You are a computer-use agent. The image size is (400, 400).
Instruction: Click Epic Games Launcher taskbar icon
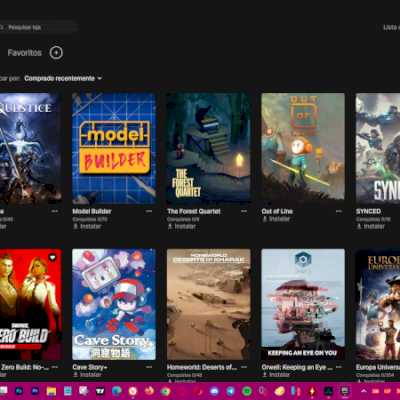[x=345, y=391]
